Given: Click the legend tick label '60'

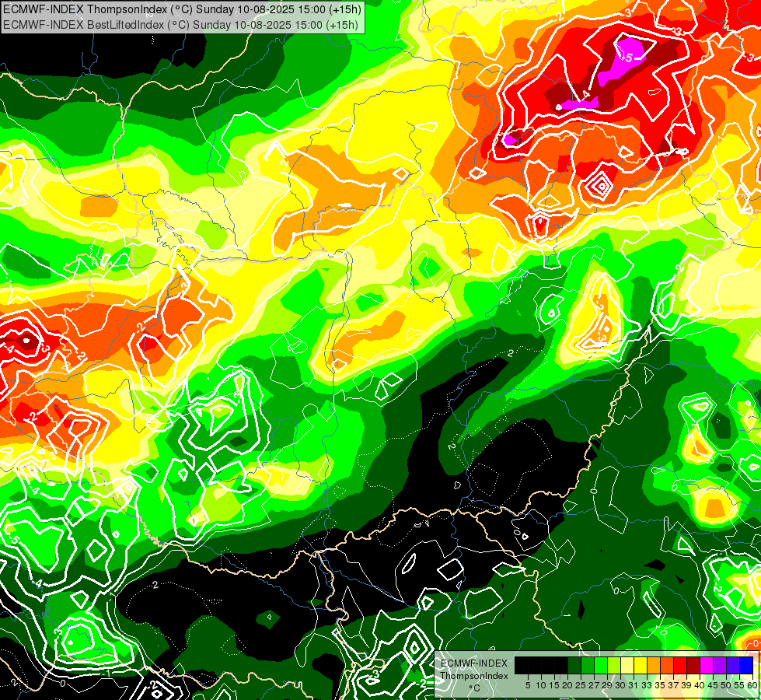Looking at the screenshot, I should point(752,685).
